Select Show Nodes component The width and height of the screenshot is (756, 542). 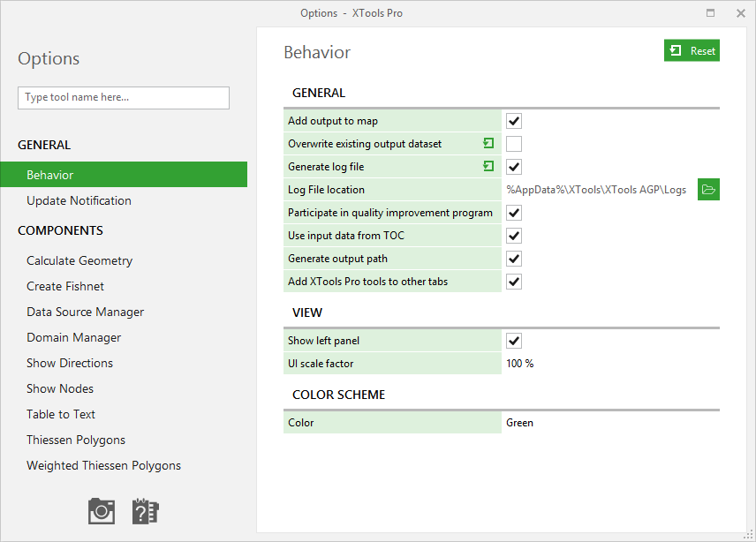coord(60,388)
